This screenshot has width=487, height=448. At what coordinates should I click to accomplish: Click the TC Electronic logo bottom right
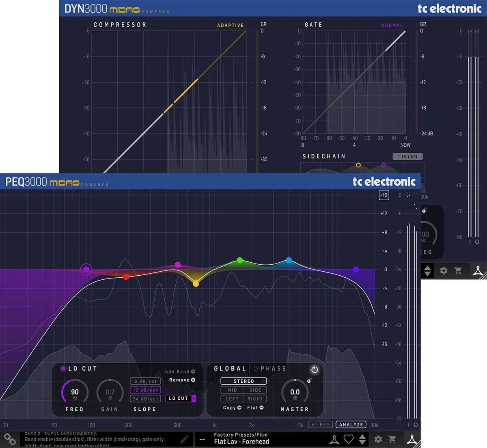[412, 440]
